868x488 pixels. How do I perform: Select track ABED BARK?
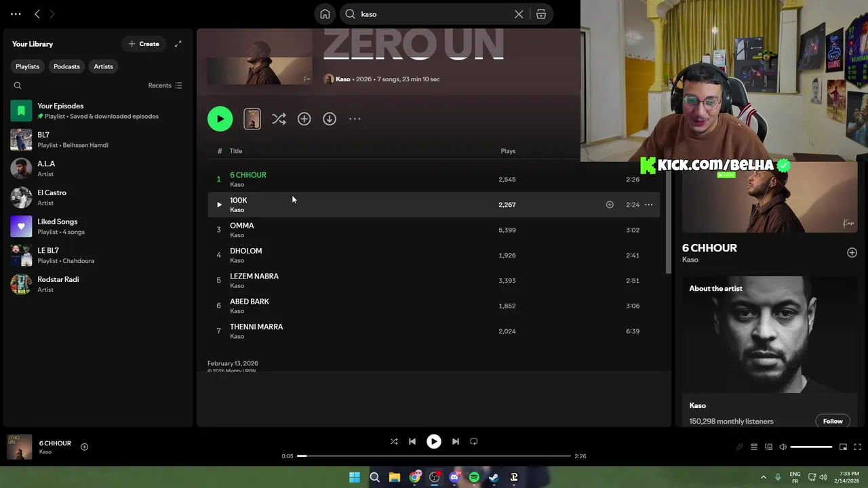[x=434, y=306]
